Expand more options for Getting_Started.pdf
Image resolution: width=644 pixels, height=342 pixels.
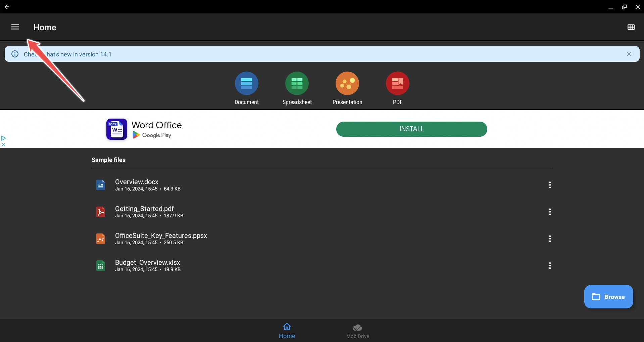[550, 212]
